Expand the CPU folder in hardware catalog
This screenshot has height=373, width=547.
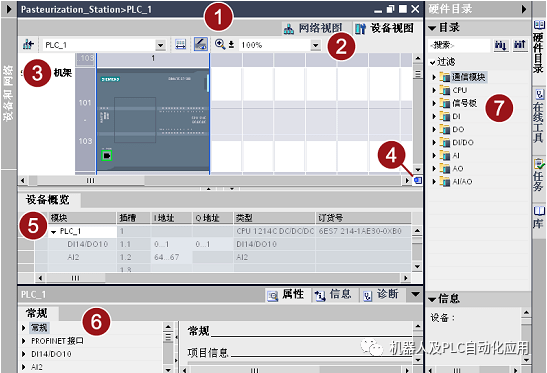434,90
